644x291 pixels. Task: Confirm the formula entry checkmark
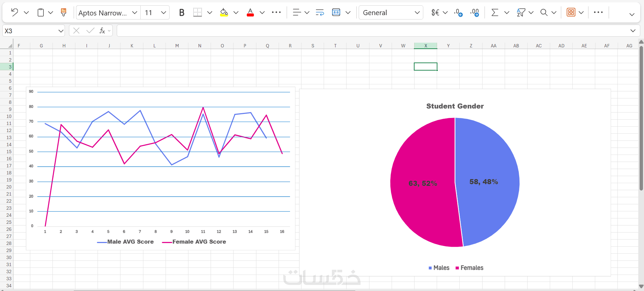coord(90,31)
